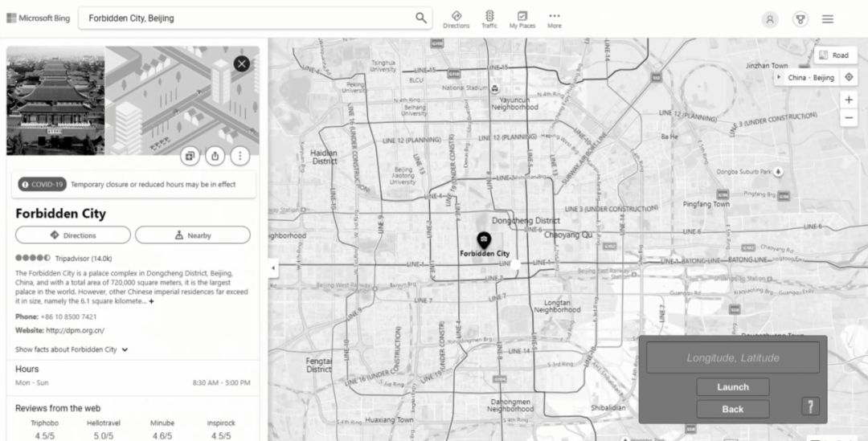Open the Triphobo 4.5/5 review
Image resolution: width=868 pixels, height=441 pixels.
[45, 430]
